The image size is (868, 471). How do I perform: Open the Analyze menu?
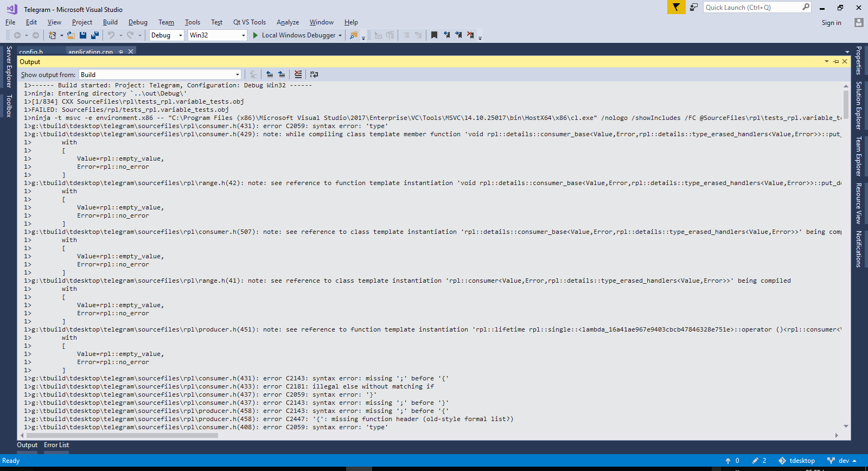[288, 22]
